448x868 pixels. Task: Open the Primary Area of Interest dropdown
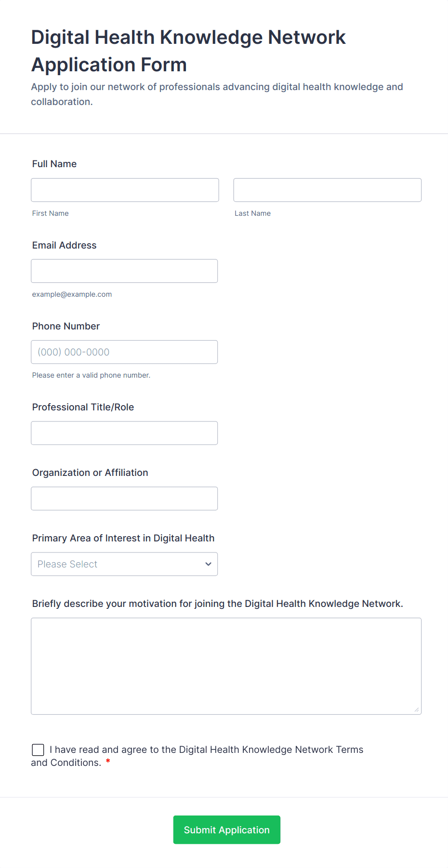(x=124, y=564)
